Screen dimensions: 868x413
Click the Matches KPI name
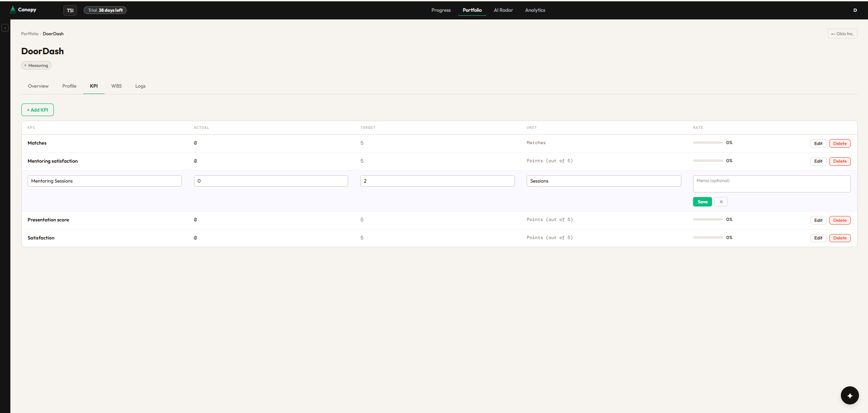click(x=37, y=143)
